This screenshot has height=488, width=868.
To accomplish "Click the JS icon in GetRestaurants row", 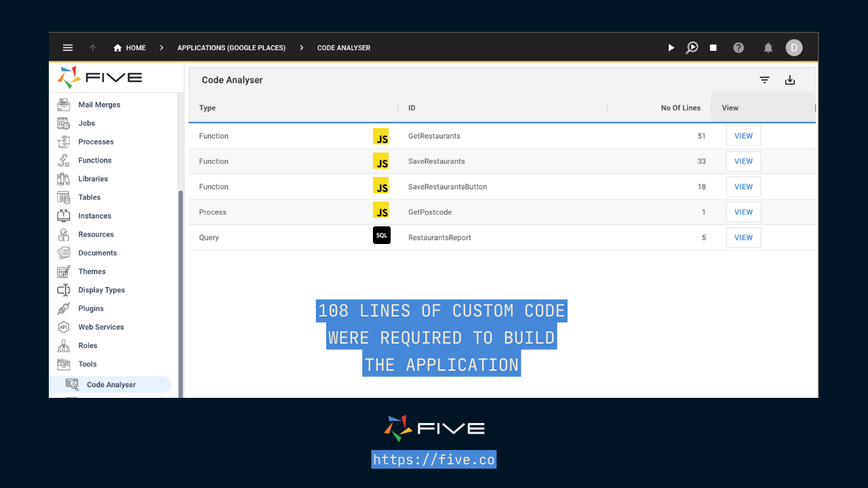I will (x=381, y=136).
